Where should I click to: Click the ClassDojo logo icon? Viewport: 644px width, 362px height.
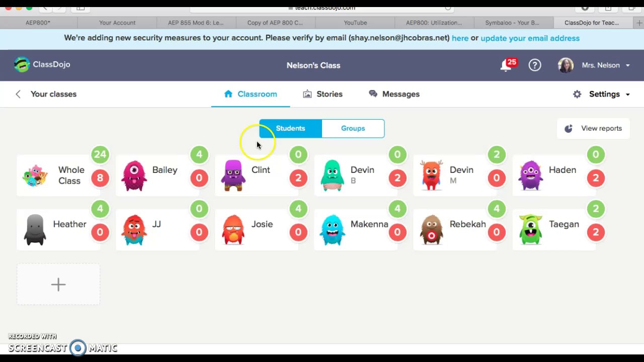pos(22,64)
